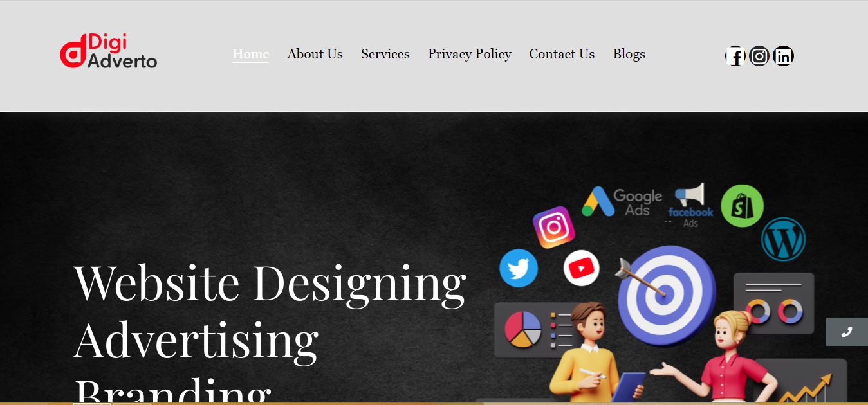Open the About Us page

click(315, 55)
